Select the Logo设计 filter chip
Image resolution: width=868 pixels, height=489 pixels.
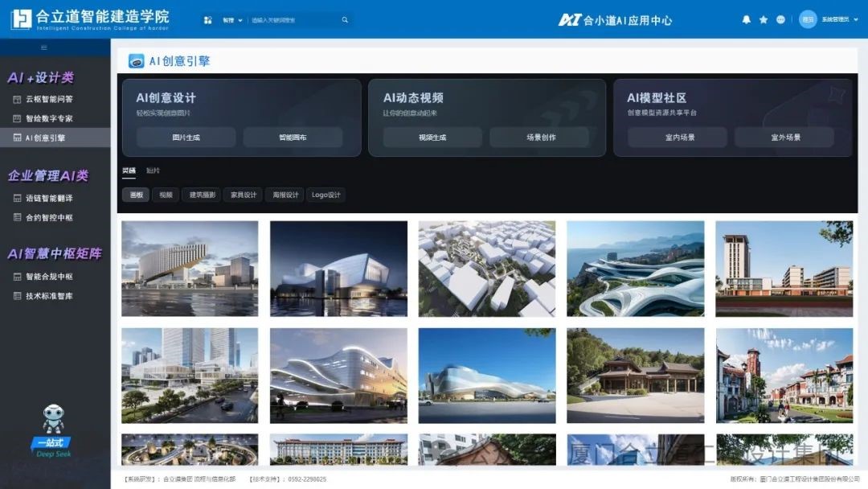click(325, 195)
